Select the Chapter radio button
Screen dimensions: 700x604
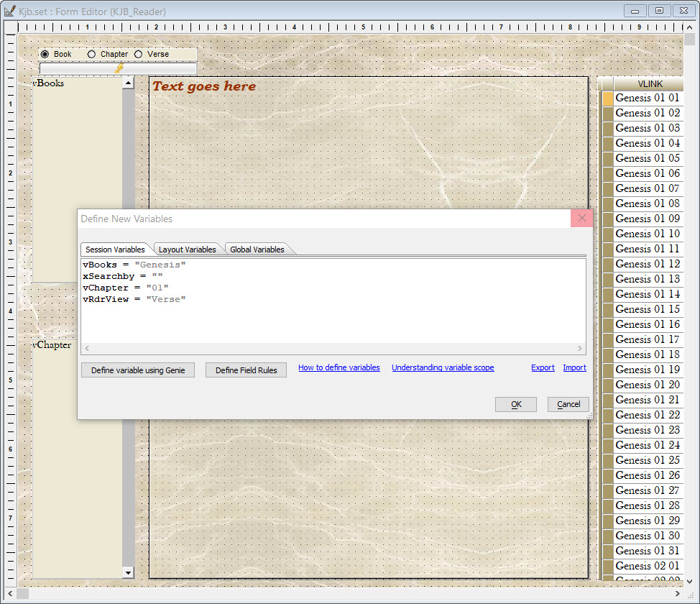click(x=91, y=53)
